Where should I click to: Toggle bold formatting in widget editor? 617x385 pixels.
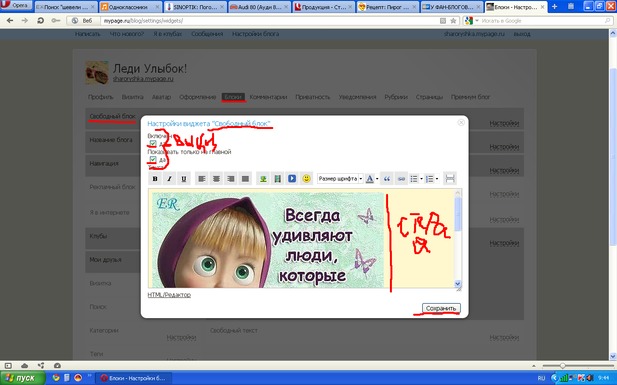point(155,179)
